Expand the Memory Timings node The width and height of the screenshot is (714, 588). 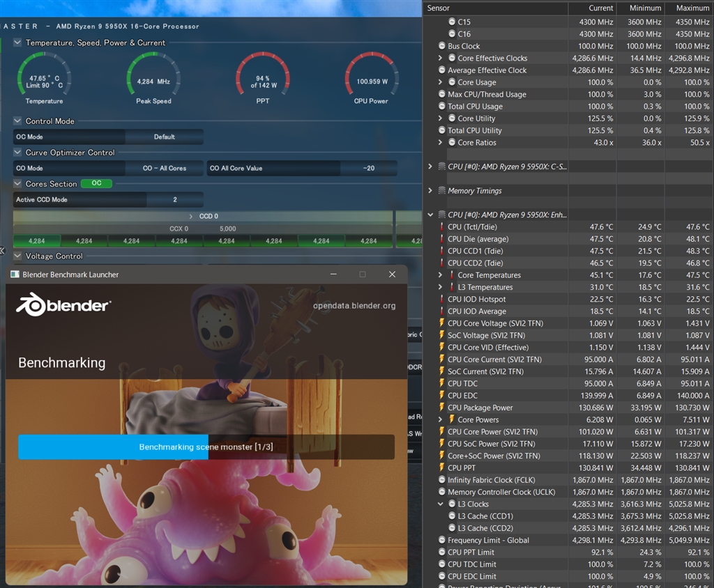pyautogui.click(x=430, y=190)
